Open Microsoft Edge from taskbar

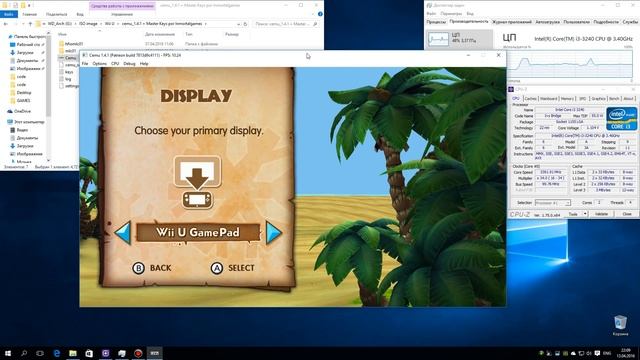pyautogui.click(x=57, y=353)
